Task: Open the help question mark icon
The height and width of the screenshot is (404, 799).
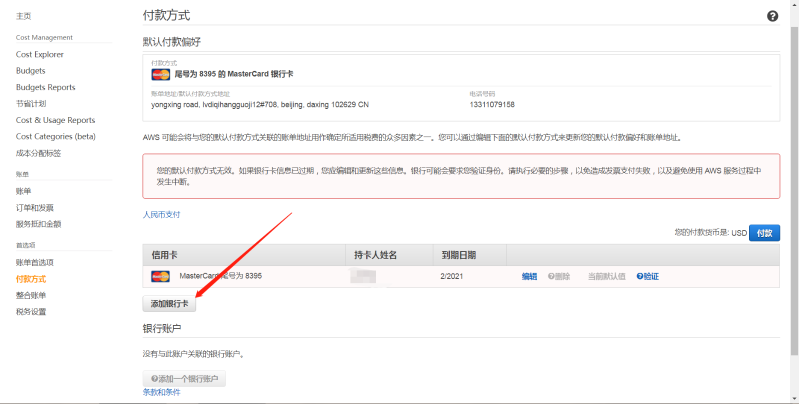Action: (773, 16)
